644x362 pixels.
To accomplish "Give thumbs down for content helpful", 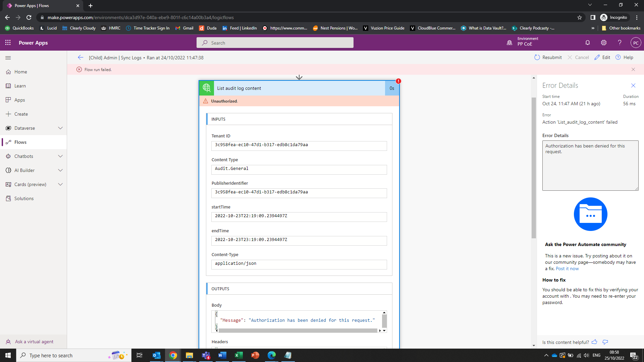I will [x=605, y=342].
